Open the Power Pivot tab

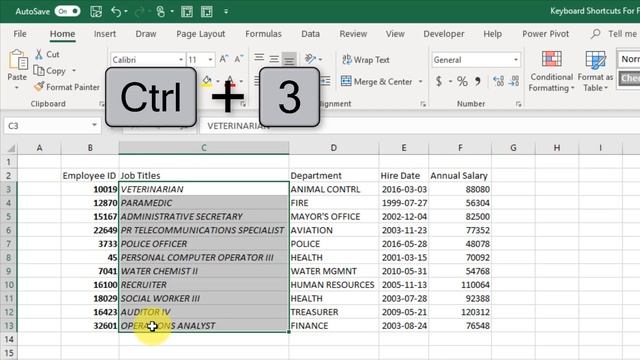(545, 34)
